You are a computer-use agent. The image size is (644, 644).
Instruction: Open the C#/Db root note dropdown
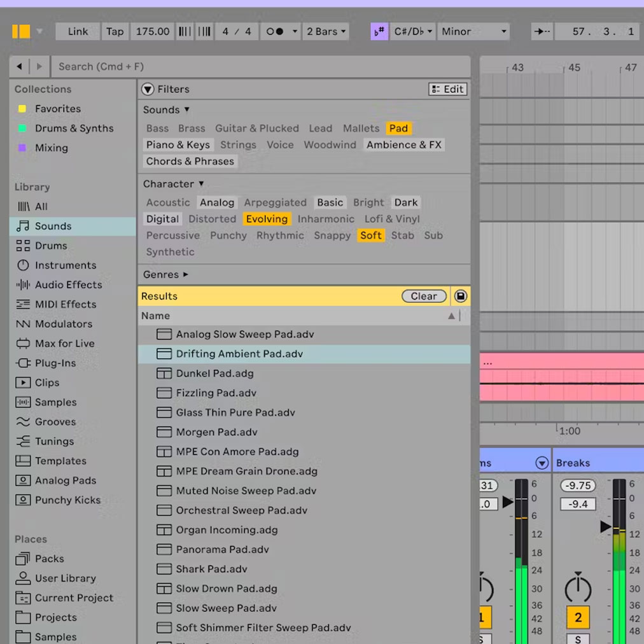tap(413, 31)
